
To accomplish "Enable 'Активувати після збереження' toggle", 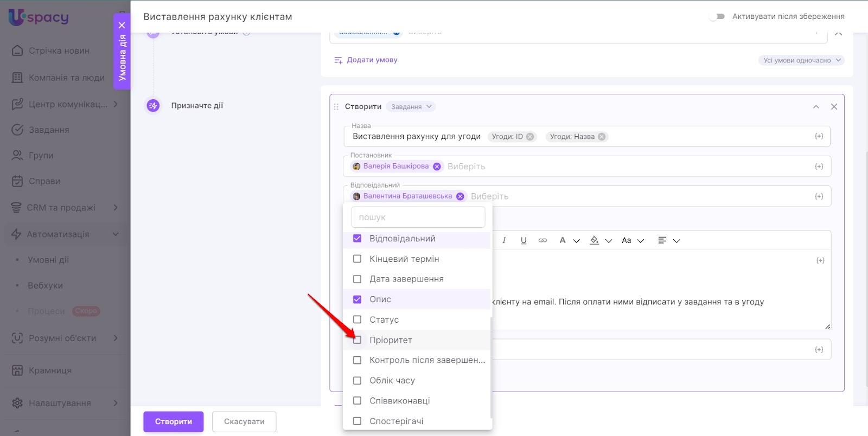I will coord(717,16).
